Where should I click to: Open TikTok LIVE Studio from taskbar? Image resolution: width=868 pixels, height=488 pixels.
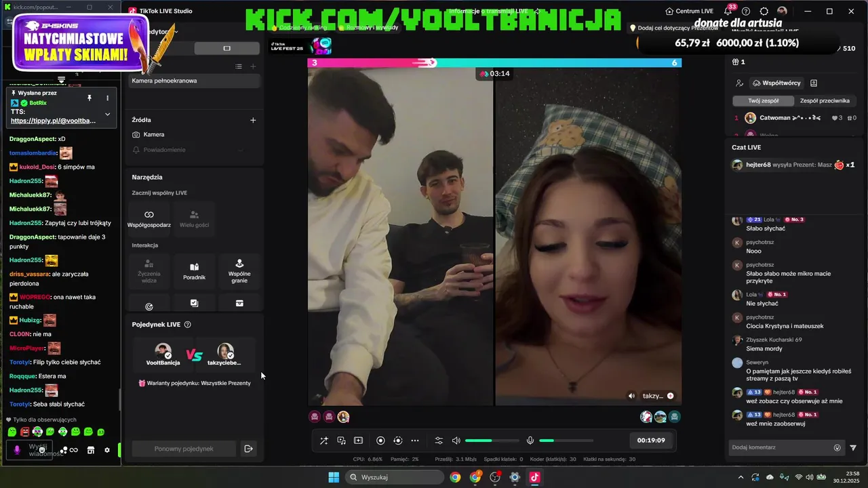(x=534, y=477)
